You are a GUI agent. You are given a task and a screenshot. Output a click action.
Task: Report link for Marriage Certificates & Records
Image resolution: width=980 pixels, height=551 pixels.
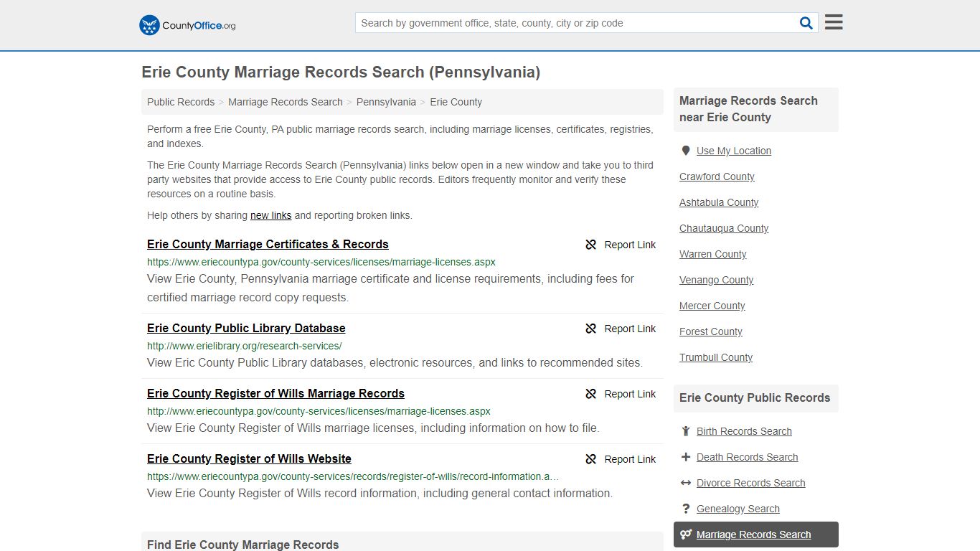pyautogui.click(x=630, y=245)
